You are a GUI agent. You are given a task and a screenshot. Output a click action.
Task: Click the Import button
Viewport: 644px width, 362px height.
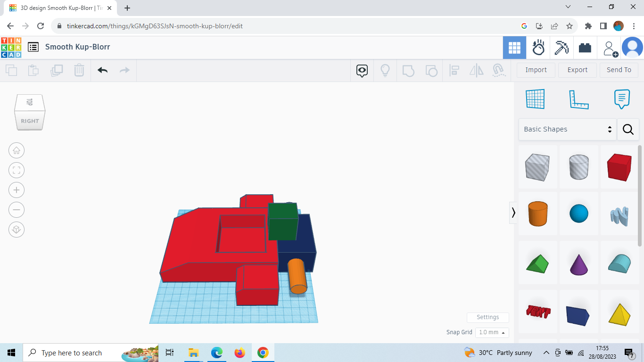pyautogui.click(x=536, y=70)
